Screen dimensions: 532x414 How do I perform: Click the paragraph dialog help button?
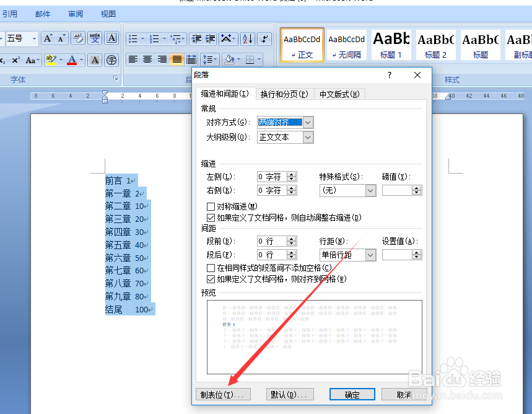(390, 75)
